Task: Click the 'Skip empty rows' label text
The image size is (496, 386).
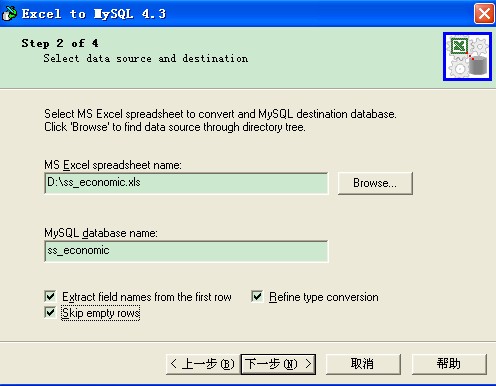Action: click(101, 313)
